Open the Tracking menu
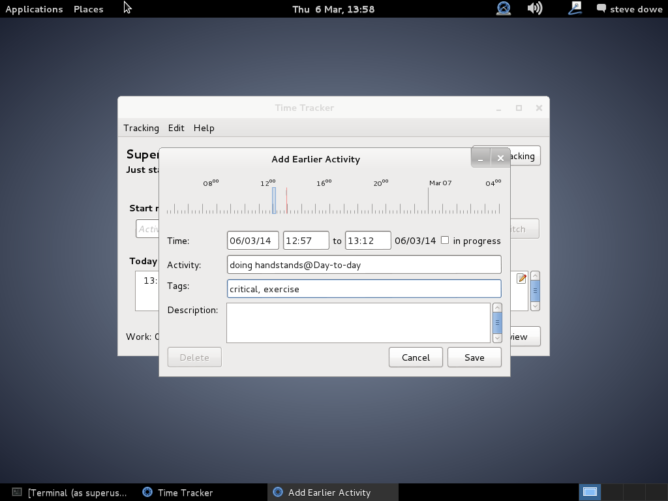Viewport: 668px width, 501px height. [141, 128]
